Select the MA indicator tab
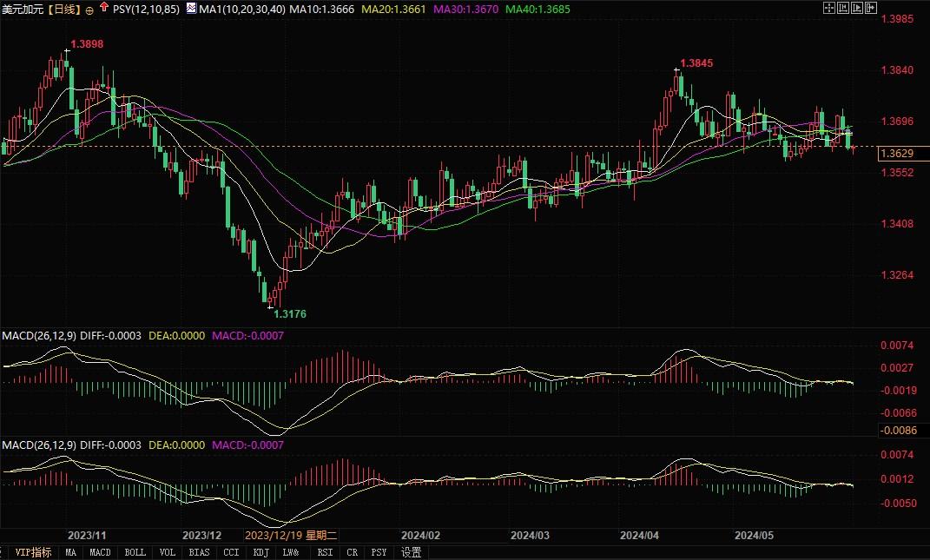 [70, 552]
